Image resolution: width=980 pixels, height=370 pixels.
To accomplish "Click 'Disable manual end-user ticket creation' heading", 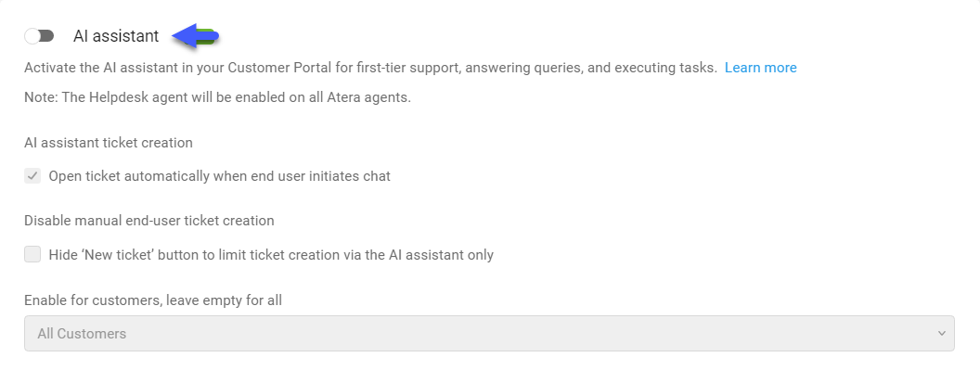I will tap(149, 221).
